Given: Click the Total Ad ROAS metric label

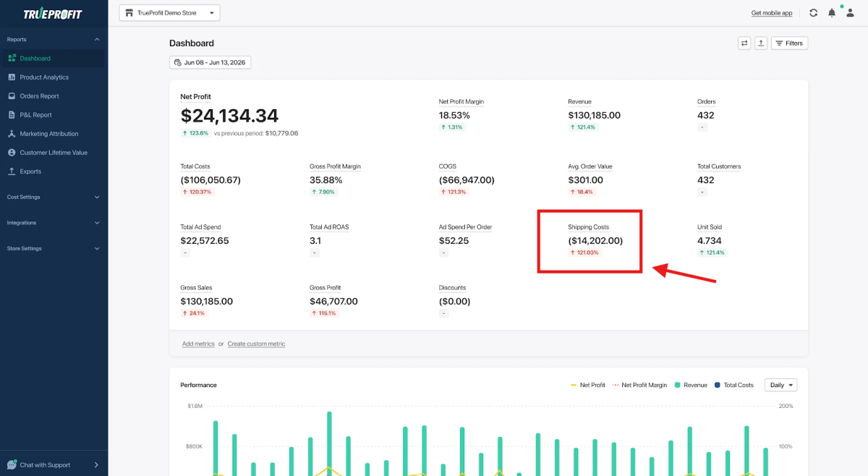Looking at the screenshot, I should click(x=329, y=227).
